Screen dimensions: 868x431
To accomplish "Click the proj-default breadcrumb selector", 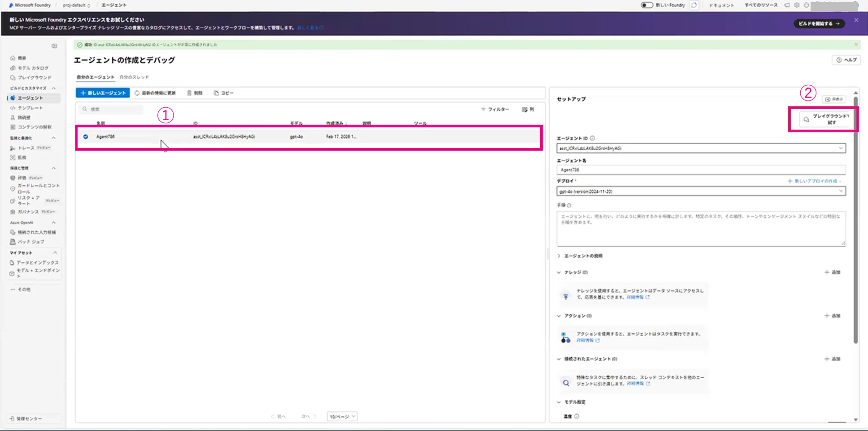I will [77, 5].
